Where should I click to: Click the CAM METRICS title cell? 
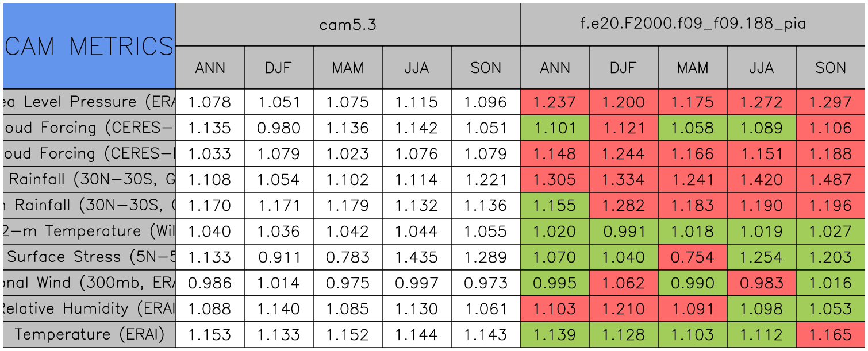tap(89, 46)
